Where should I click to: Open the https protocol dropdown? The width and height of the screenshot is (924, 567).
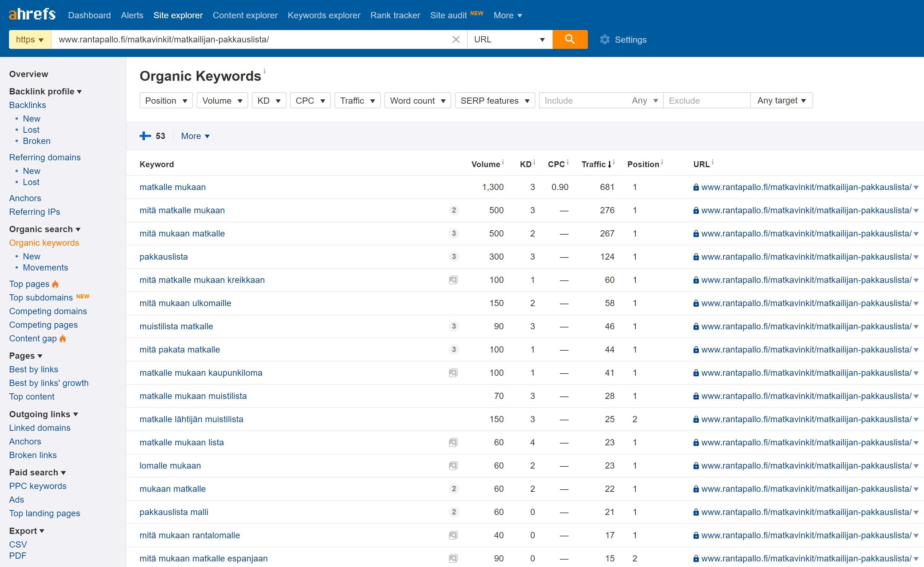(30, 39)
